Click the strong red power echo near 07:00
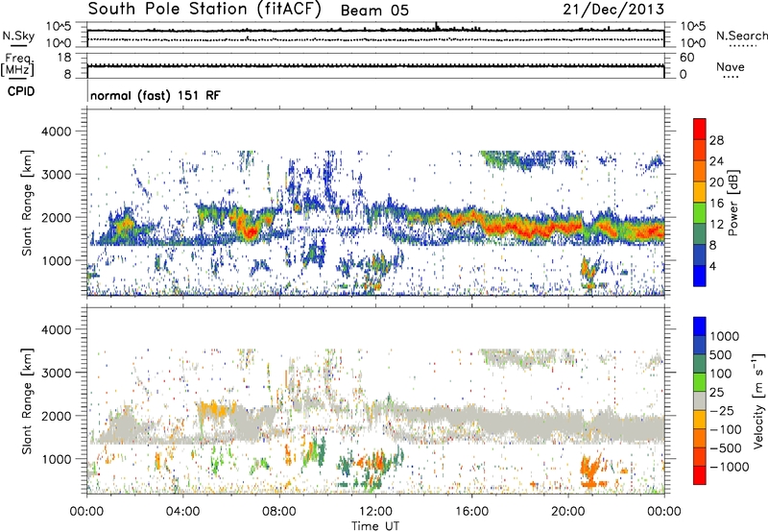768x532 pixels. coord(251,229)
